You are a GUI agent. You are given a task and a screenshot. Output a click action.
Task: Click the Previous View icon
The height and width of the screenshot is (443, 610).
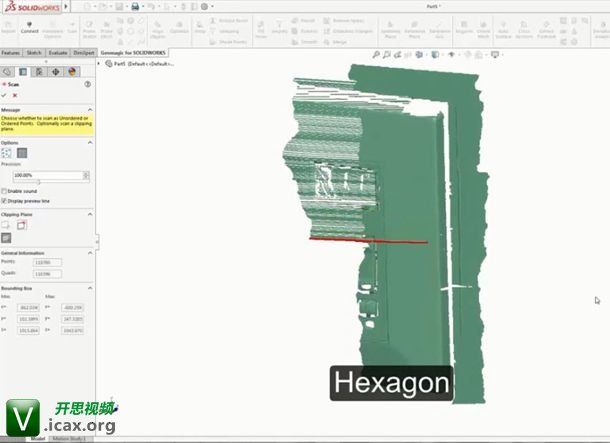click(x=397, y=55)
